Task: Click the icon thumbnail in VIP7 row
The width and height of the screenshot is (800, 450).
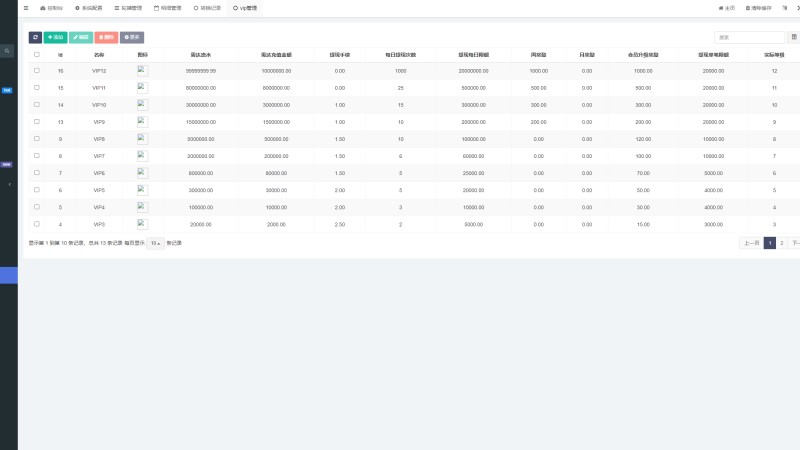Action: (x=142, y=156)
